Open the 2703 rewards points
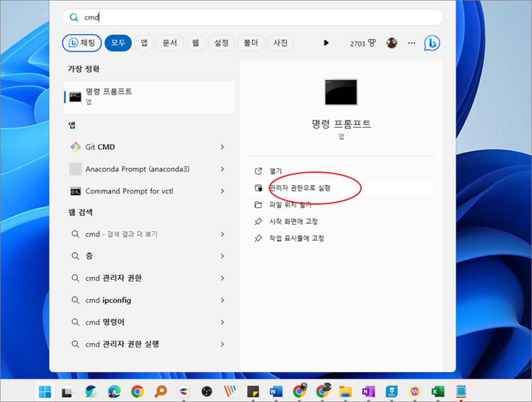The image size is (532, 402). click(363, 43)
